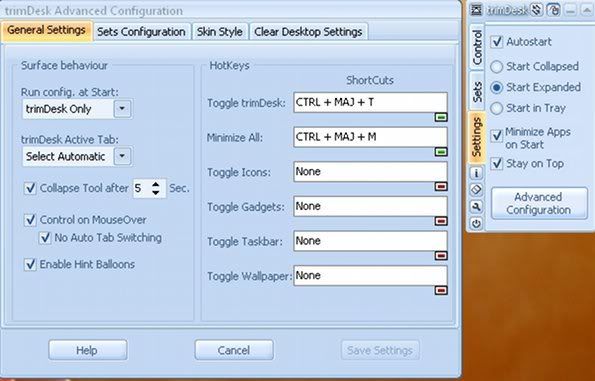The width and height of the screenshot is (595, 381).
Task: Choose the Start in Tray option
Action: tap(496, 108)
